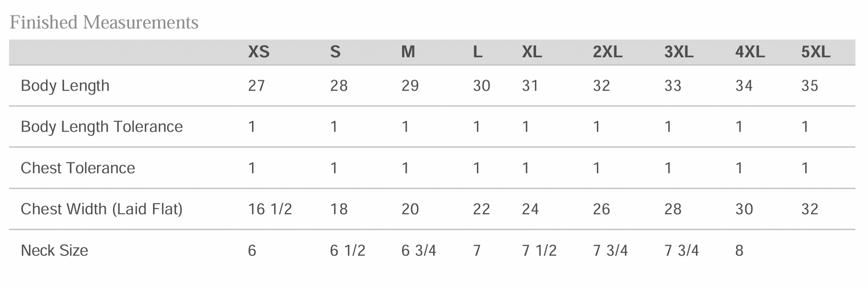The height and width of the screenshot is (288, 868).
Task: Select the XS size column header
Action: (x=259, y=52)
